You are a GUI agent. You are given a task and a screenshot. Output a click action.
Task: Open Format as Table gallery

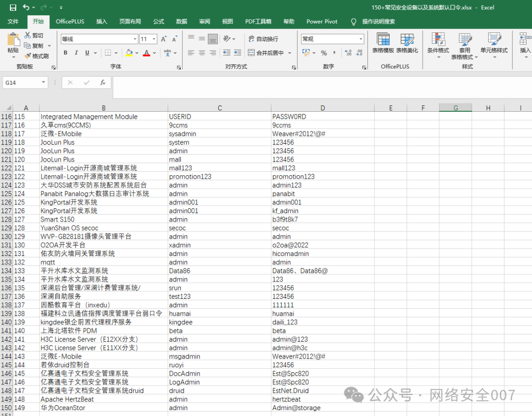[x=465, y=46]
